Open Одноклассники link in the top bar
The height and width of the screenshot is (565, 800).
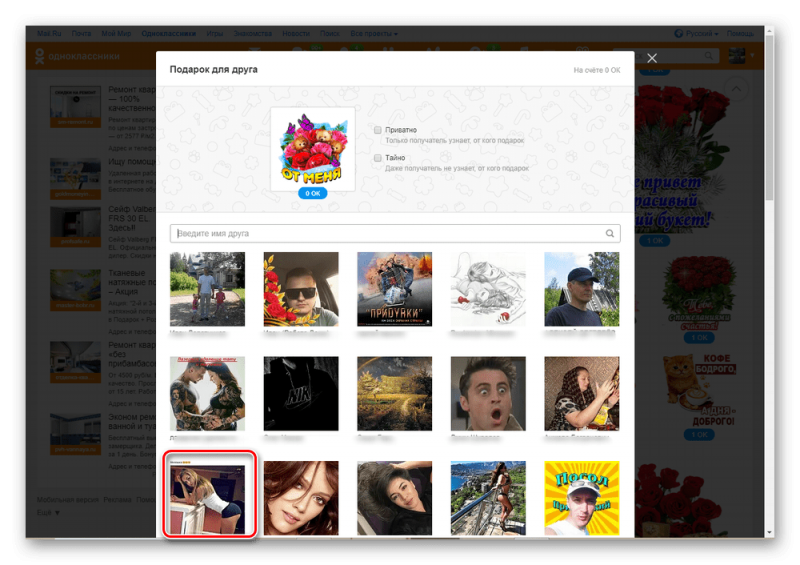(168, 33)
